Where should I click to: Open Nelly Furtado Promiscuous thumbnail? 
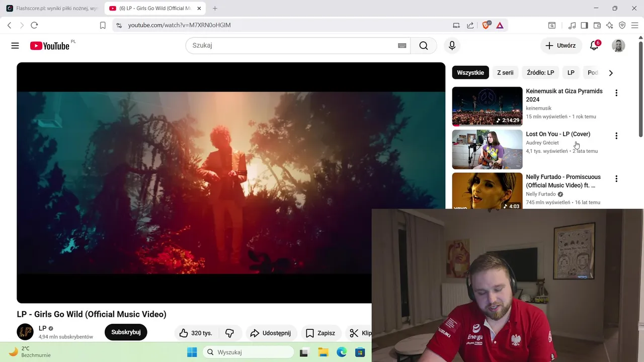(x=487, y=191)
